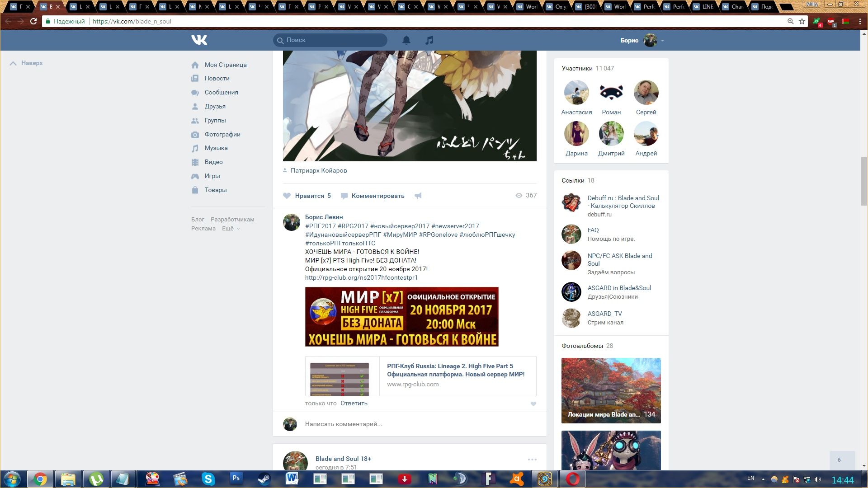Open Steam from the taskbar
This screenshot has height=488, width=868.
[264, 479]
